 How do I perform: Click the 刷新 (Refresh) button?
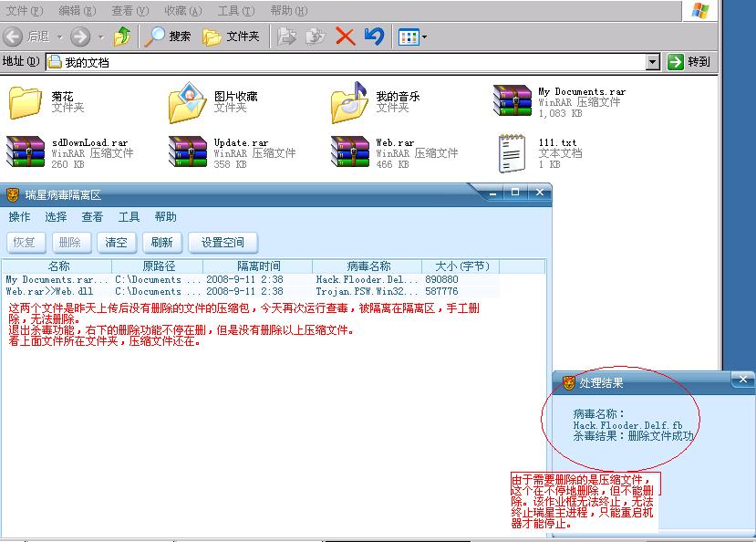pyautogui.click(x=162, y=243)
